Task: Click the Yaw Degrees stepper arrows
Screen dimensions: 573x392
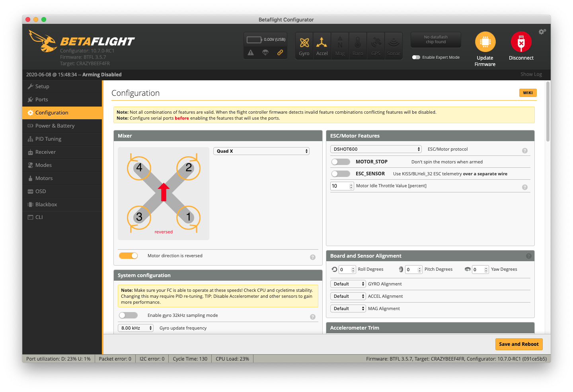Action: [x=486, y=270]
